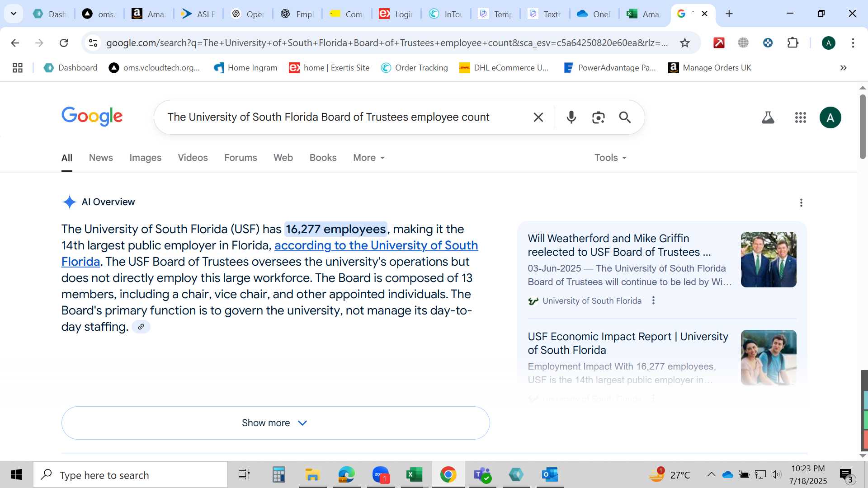
Task: Open Chrome three-dot menu
Action: (853, 43)
